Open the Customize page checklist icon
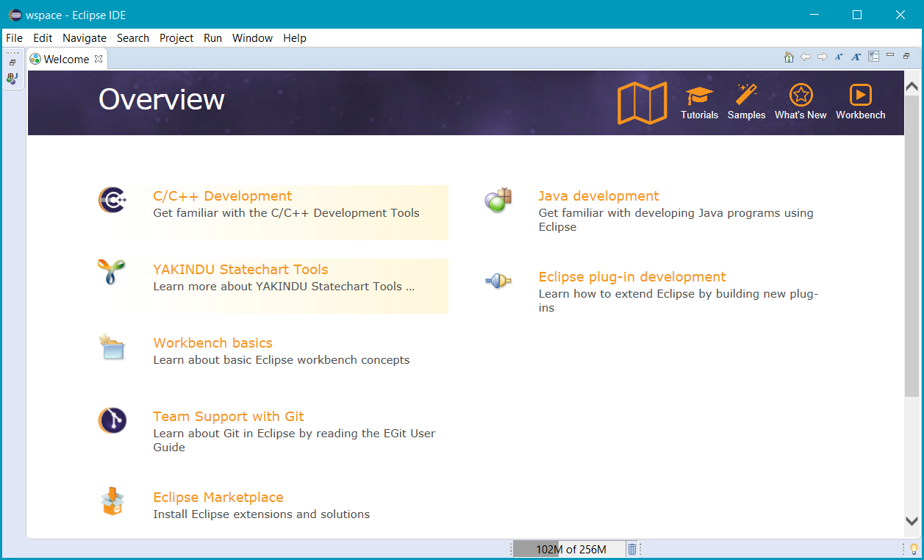Viewport: 924px width, 560px height. pyautogui.click(x=873, y=57)
